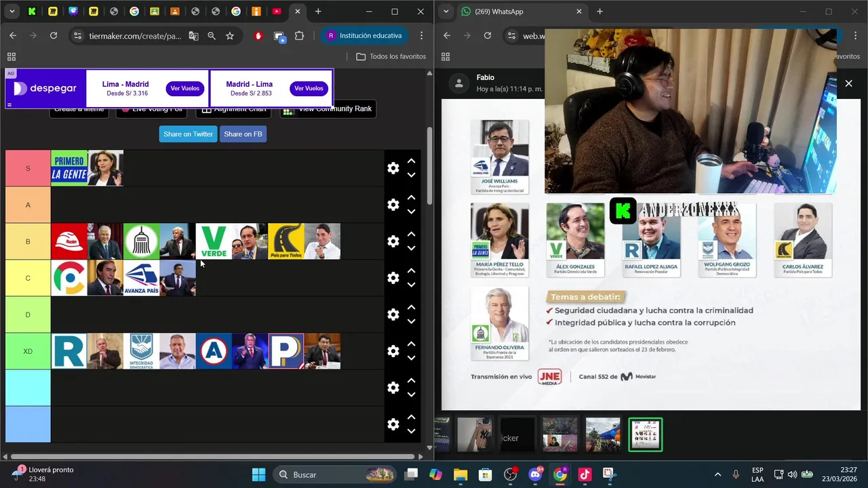Image resolution: width=868 pixels, height=488 pixels.
Task: Go back in the WhatsApp window
Action: click(447, 36)
